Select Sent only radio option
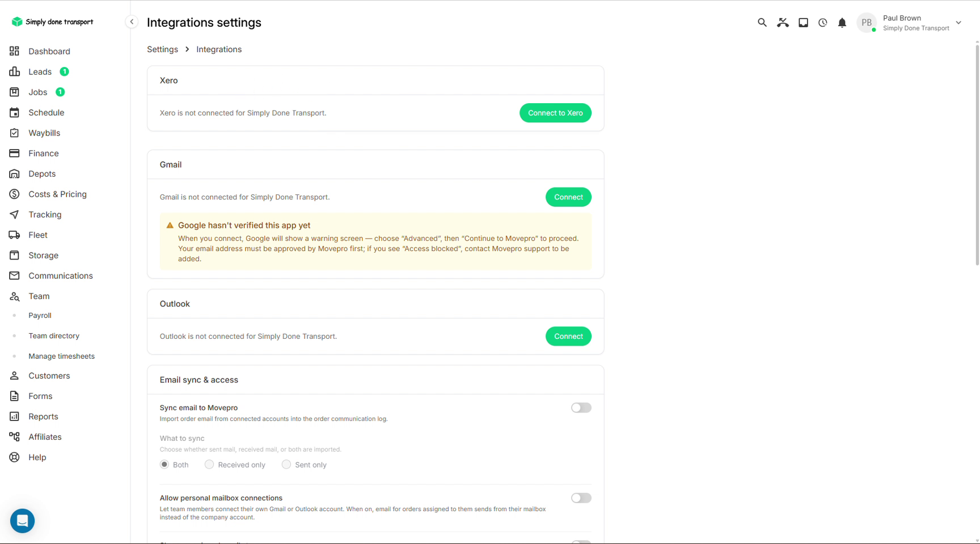This screenshot has width=980, height=544. coord(286,464)
